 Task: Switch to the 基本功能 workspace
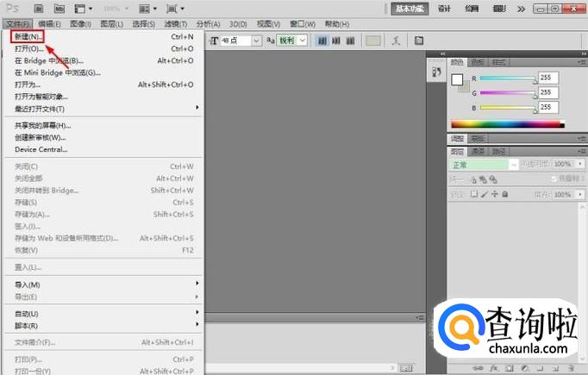coord(410,9)
